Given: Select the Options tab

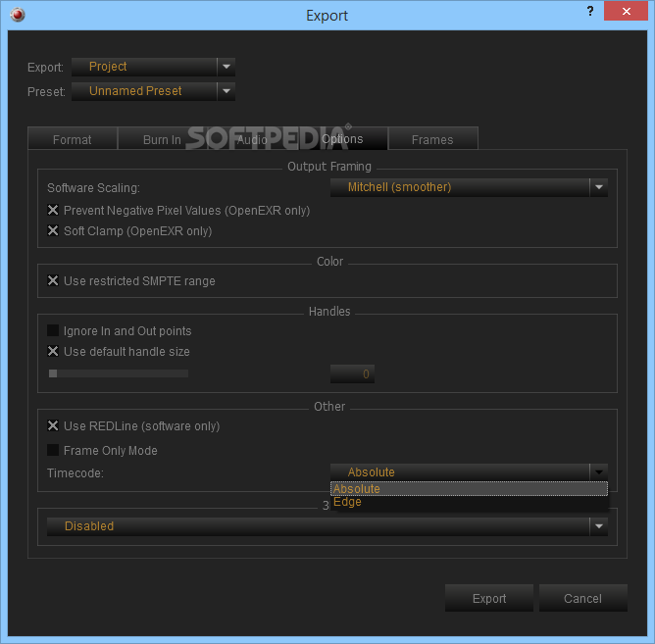Looking at the screenshot, I should point(342,138).
